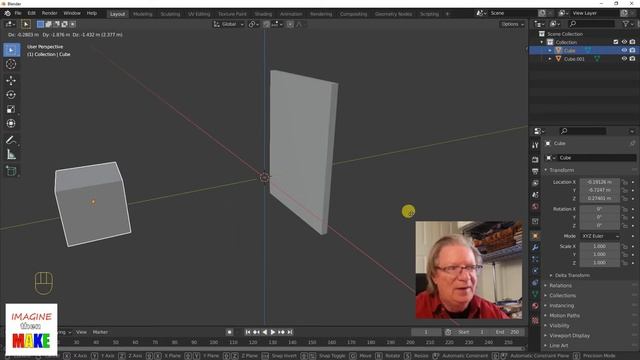Switch to the Modeling workspace tab
Screen dimensions: 640x360
point(142,14)
